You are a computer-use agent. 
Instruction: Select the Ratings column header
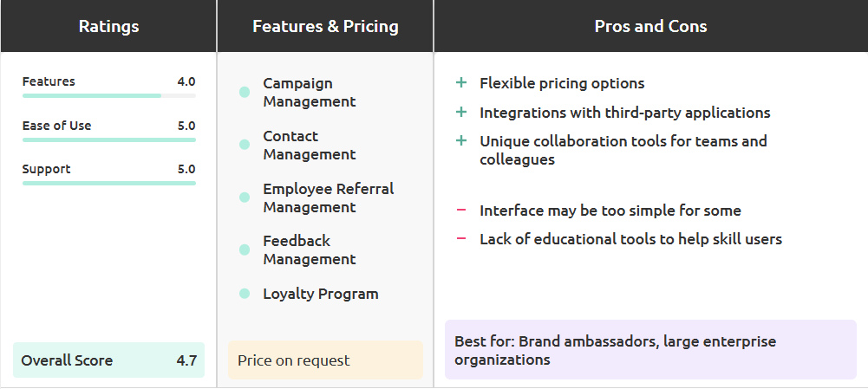point(108,26)
